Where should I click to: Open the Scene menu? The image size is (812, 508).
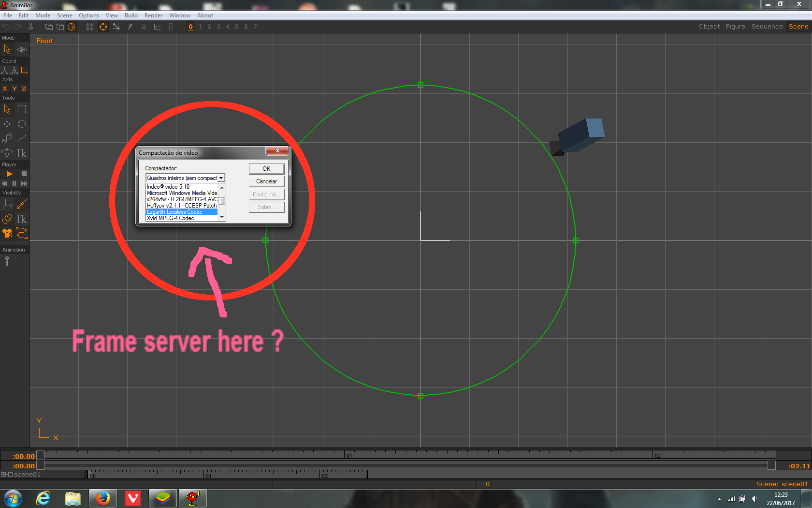(64, 15)
